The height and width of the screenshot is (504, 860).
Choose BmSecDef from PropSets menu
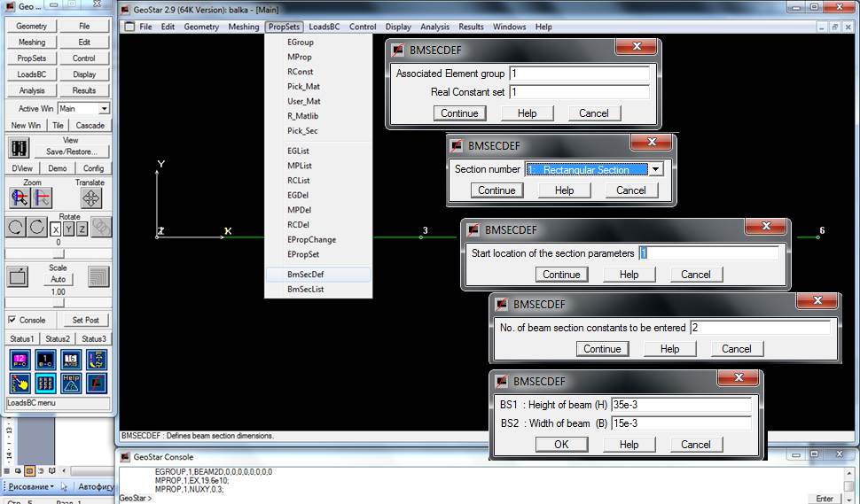[x=318, y=274]
